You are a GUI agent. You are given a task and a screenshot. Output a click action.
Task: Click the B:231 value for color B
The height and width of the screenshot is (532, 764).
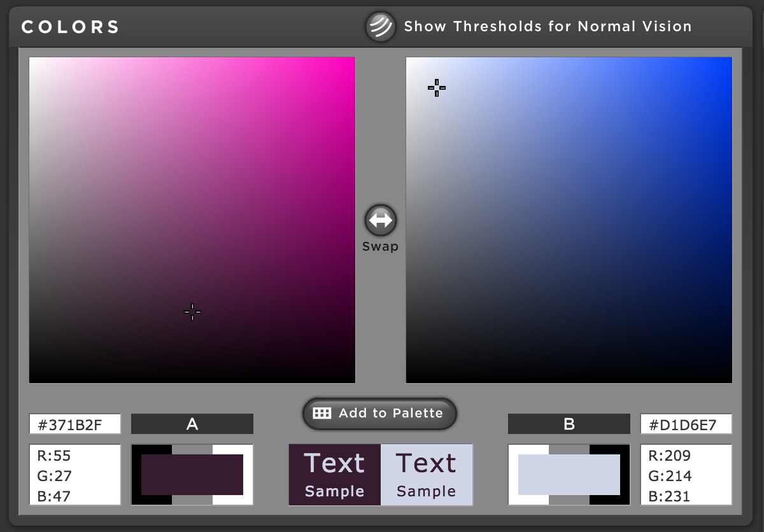click(x=669, y=496)
